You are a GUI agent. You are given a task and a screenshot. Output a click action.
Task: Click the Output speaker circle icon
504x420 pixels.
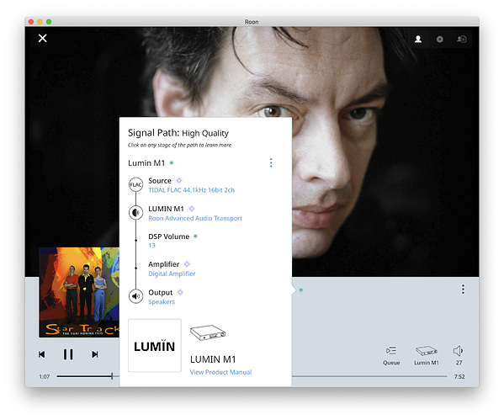[x=136, y=296]
